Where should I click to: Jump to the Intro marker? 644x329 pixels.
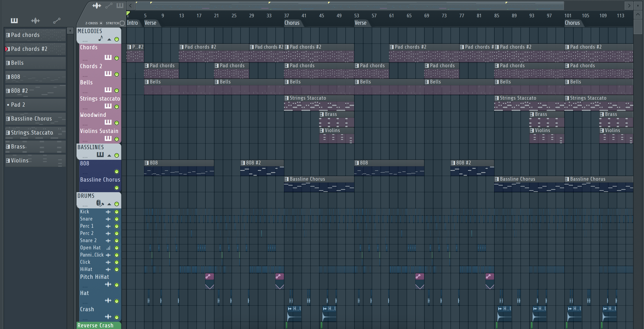click(132, 23)
